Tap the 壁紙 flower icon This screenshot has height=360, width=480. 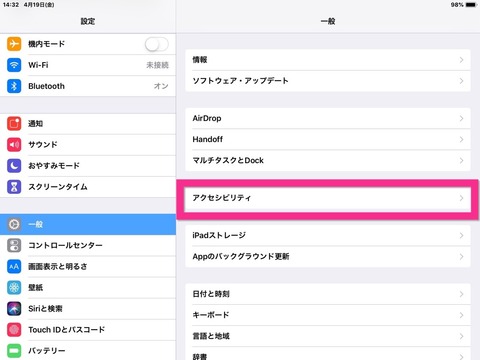click(x=14, y=287)
